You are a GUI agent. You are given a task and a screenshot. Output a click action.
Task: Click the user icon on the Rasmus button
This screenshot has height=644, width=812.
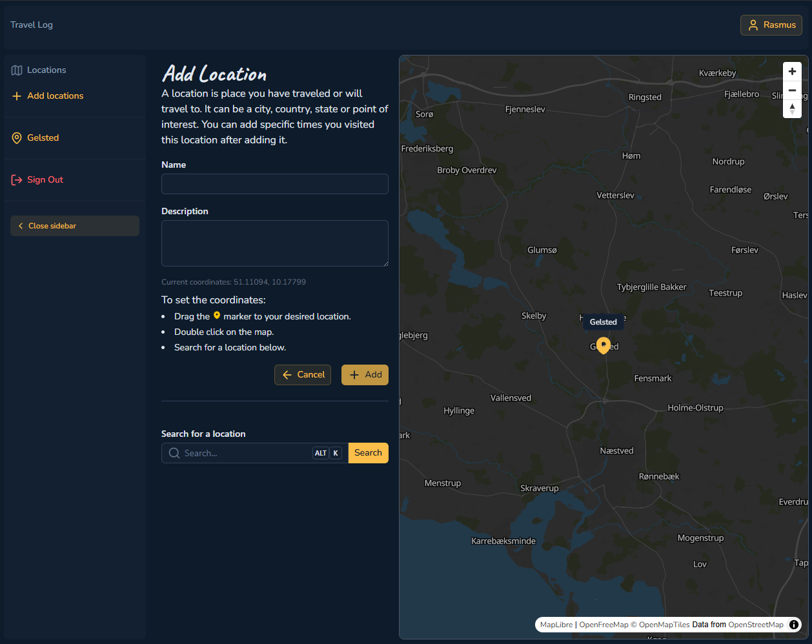(x=753, y=25)
